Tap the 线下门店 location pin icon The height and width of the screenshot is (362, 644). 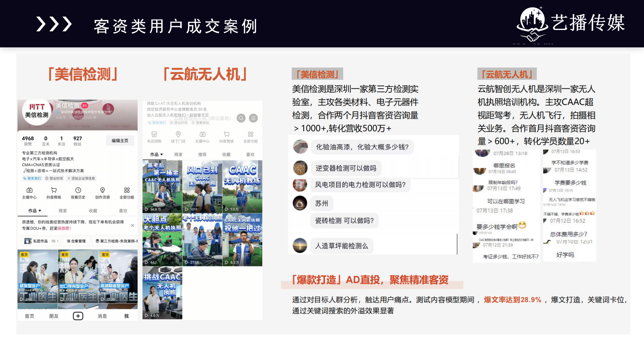(x=178, y=134)
